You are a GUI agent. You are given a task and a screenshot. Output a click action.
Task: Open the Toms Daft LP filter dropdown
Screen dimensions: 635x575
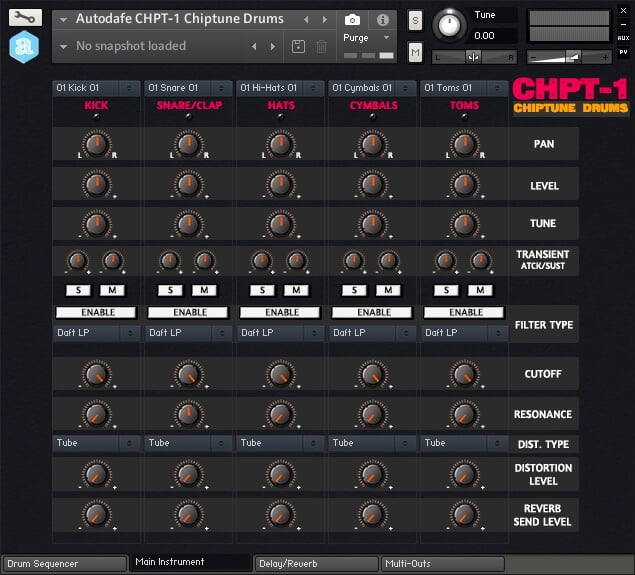(464, 333)
